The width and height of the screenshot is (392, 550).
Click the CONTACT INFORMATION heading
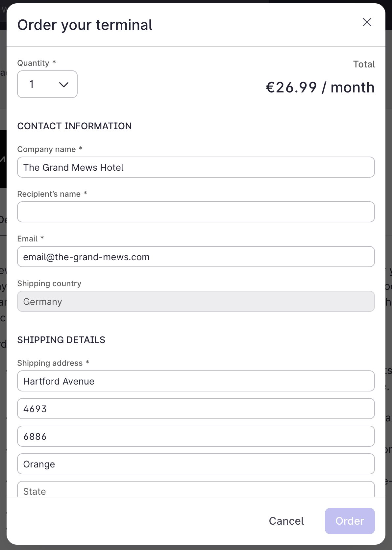pyautogui.click(x=75, y=126)
